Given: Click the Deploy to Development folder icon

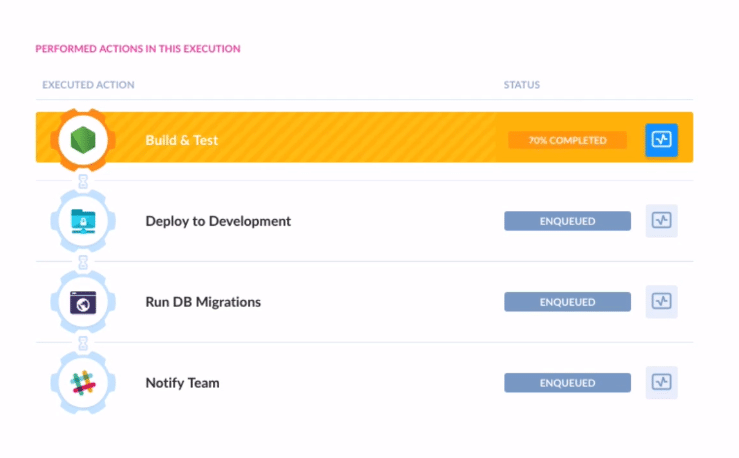Looking at the screenshot, I should pos(83,221).
